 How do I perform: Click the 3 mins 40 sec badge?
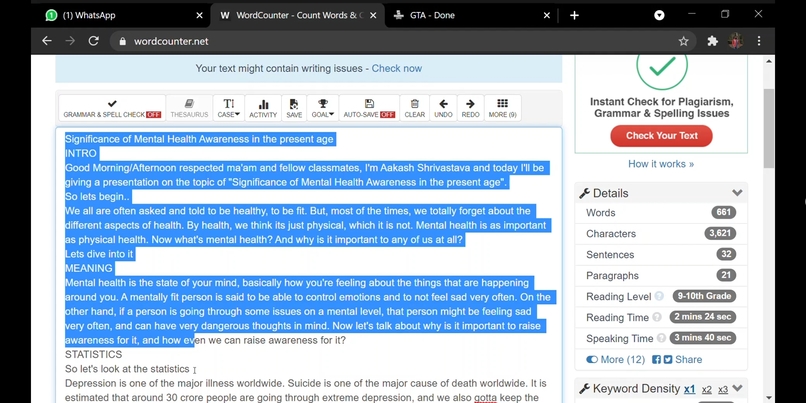[x=703, y=338]
